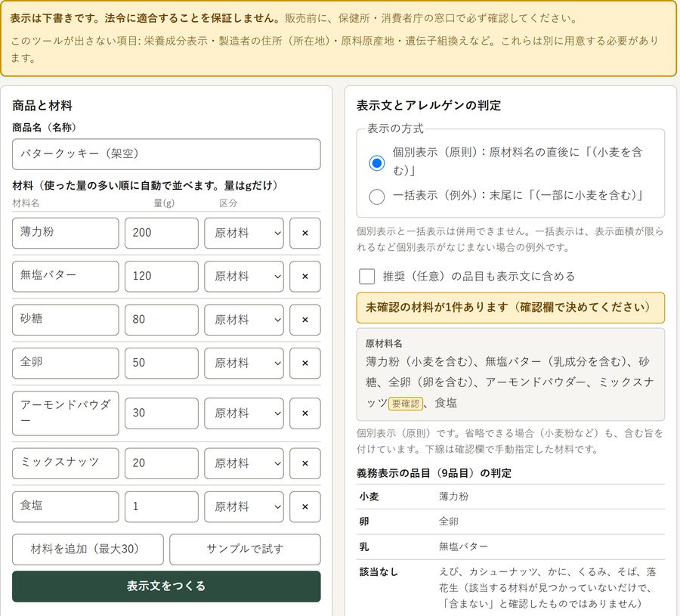Remove the 無塩バター row with × button
This screenshot has width=680, height=616.
(305, 277)
